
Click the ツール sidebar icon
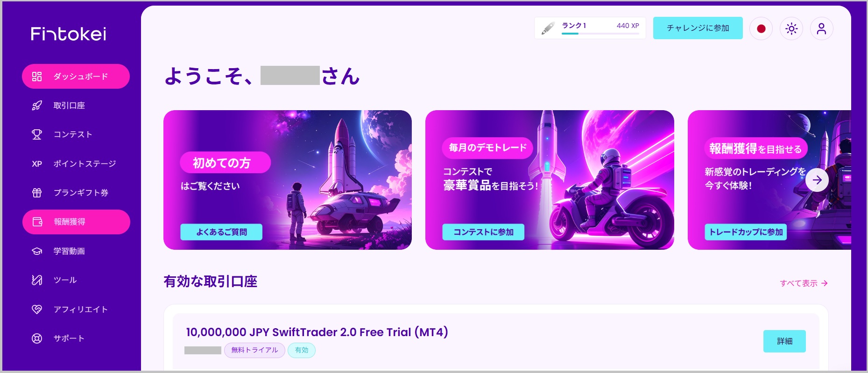click(x=37, y=280)
